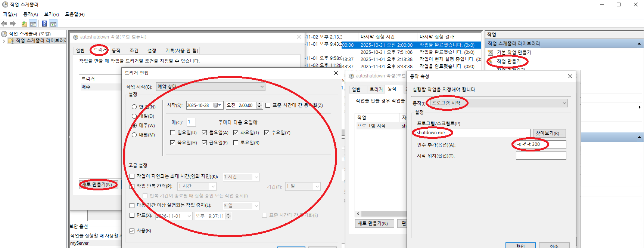Image resolution: width=644 pixels, height=248 pixels.
Task: Open the 동작(A) menu
Action: 30,14
